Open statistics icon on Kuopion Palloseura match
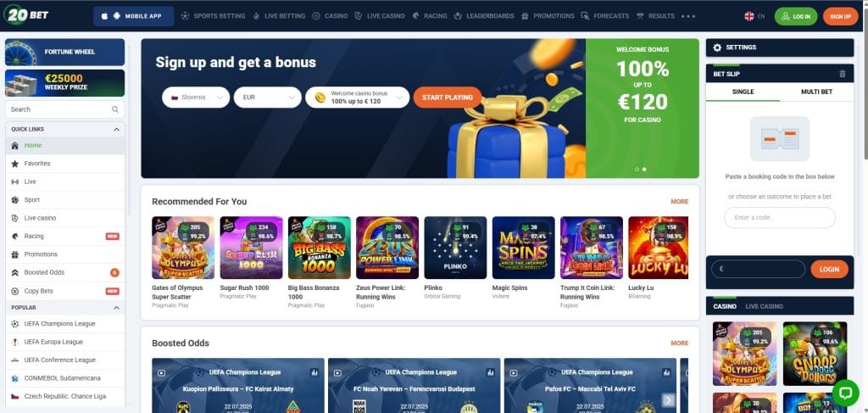Viewport: 868px width, 413px height. click(314, 372)
